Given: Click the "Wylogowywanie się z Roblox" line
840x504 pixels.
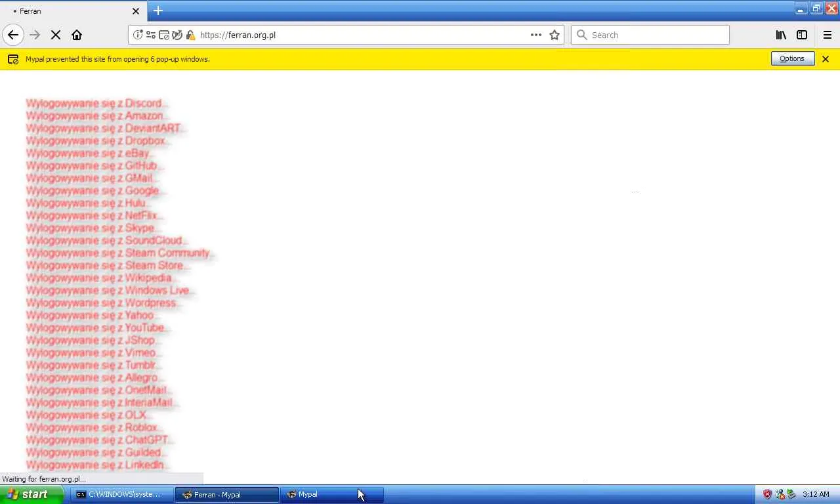Looking at the screenshot, I should click(x=93, y=427).
